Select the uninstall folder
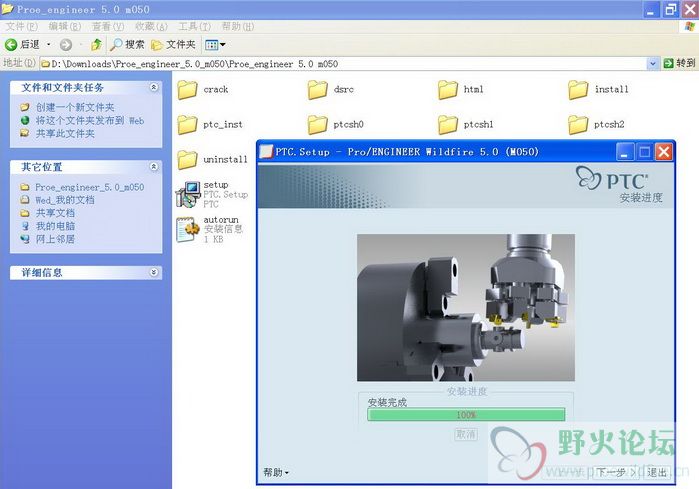The width and height of the screenshot is (699, 489). [x=213, y=160]
